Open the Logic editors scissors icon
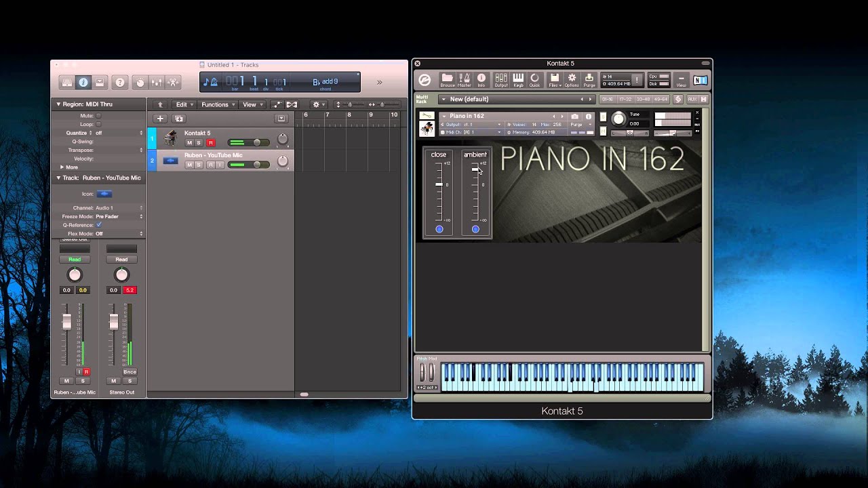 173,82
